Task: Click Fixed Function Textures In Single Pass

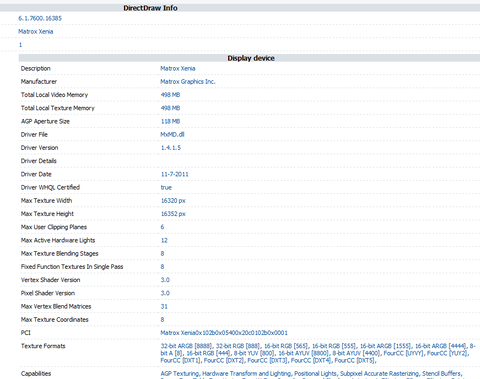Action: point(72,267)
